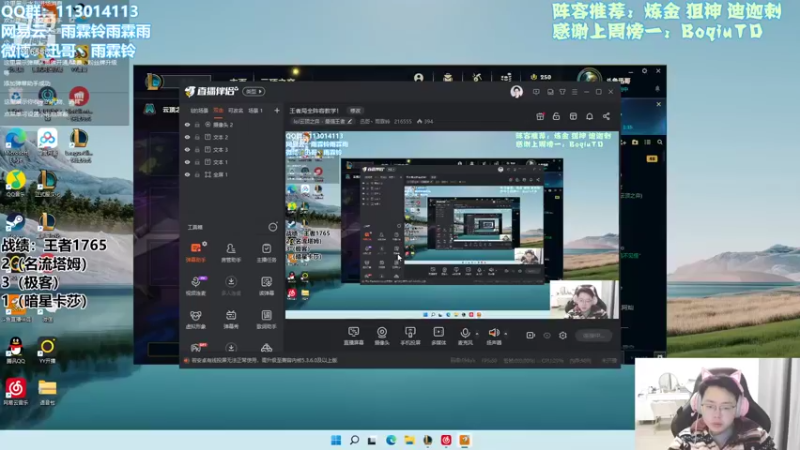Open the Windows Start menu
Viewport: 800px width, 450px height.
(x=336, y=440)
